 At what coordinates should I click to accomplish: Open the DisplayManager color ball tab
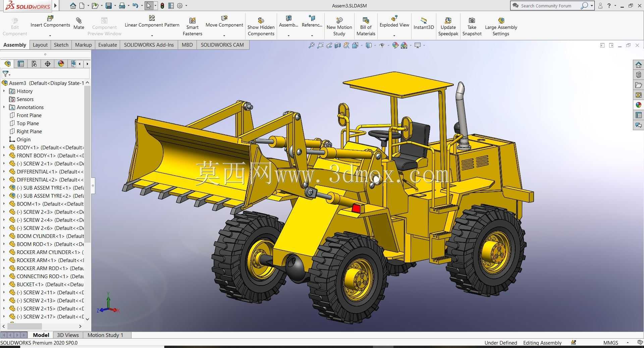pos(61,64)
